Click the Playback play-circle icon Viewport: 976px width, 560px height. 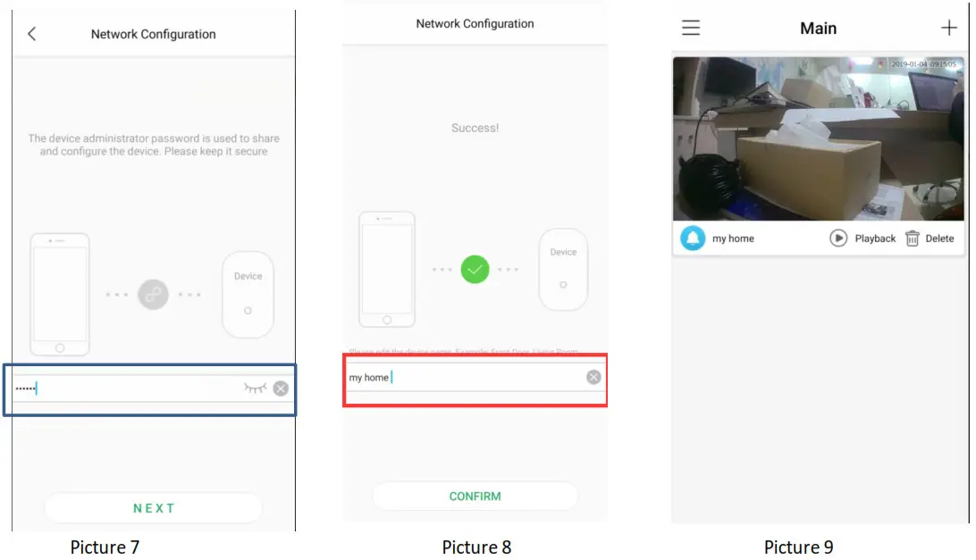[x=838, y=238]
